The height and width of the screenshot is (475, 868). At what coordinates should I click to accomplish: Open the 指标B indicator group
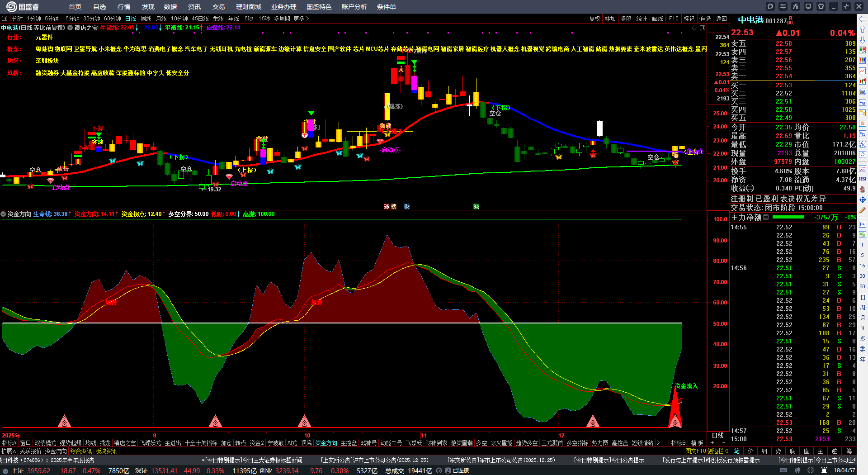[678, 443]
